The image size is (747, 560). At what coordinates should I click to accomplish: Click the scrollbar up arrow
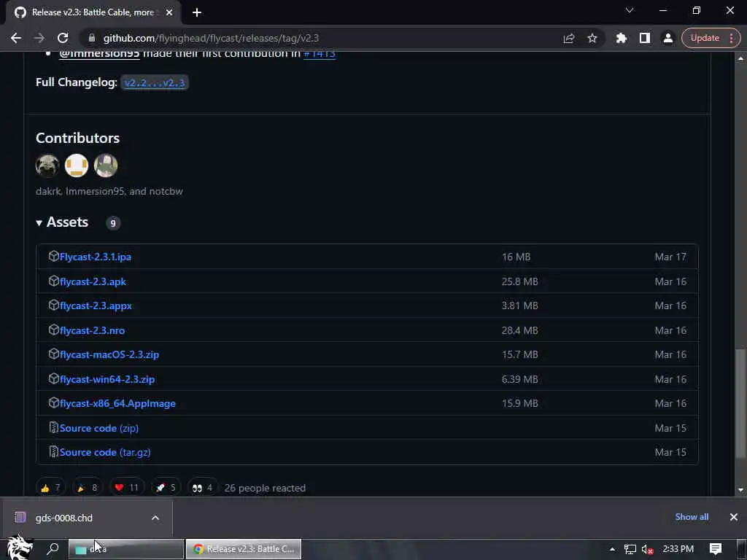pyautogui.click(x=740, y=58)
